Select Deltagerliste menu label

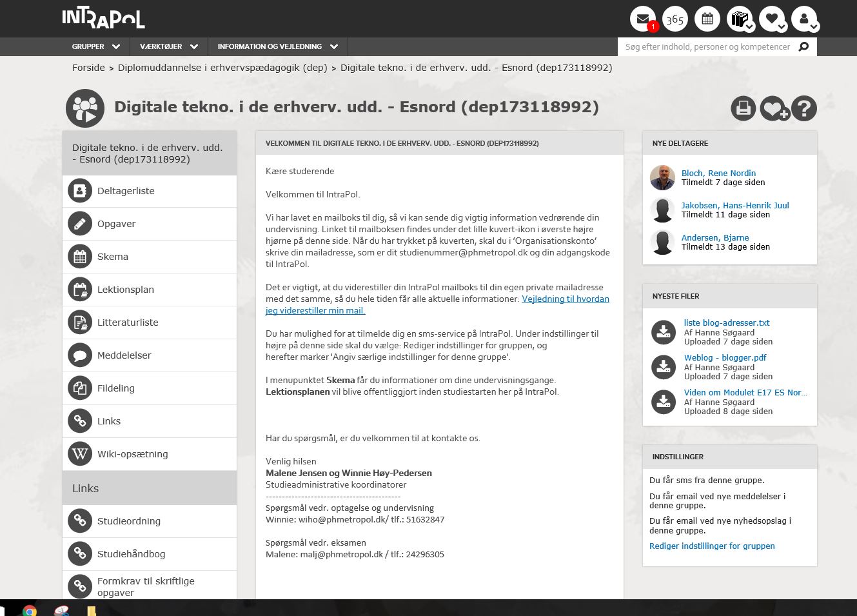click(126, 191)
